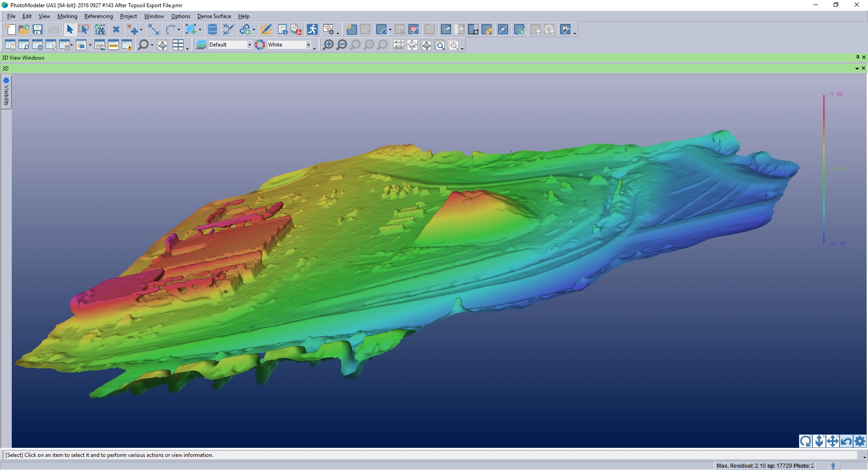Unpin the 3D View Windows panel
The height and width of the screenshot is (470, 868).
tap(857, 57)
